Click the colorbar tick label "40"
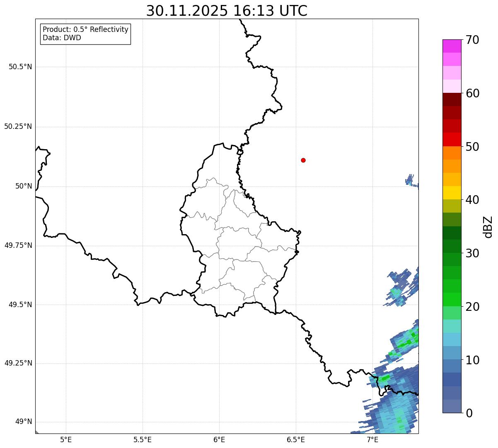Screen dimensions: 498x448 tap(472, 200)
